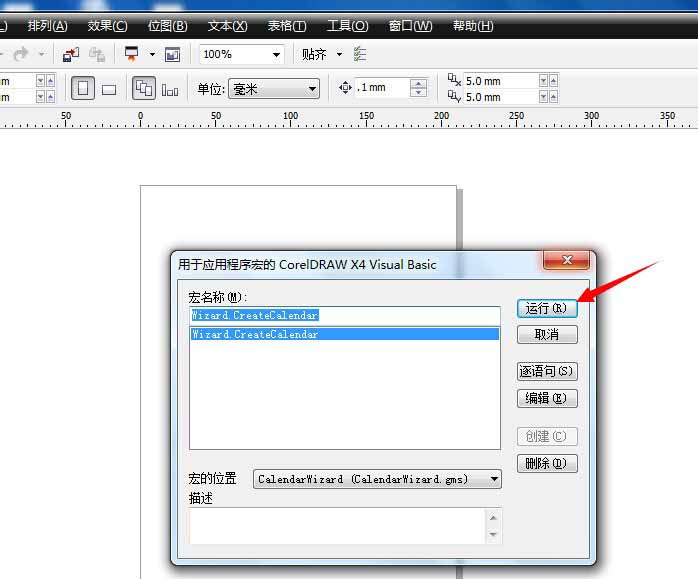Click the Application Launcher icon

[131, 54]
